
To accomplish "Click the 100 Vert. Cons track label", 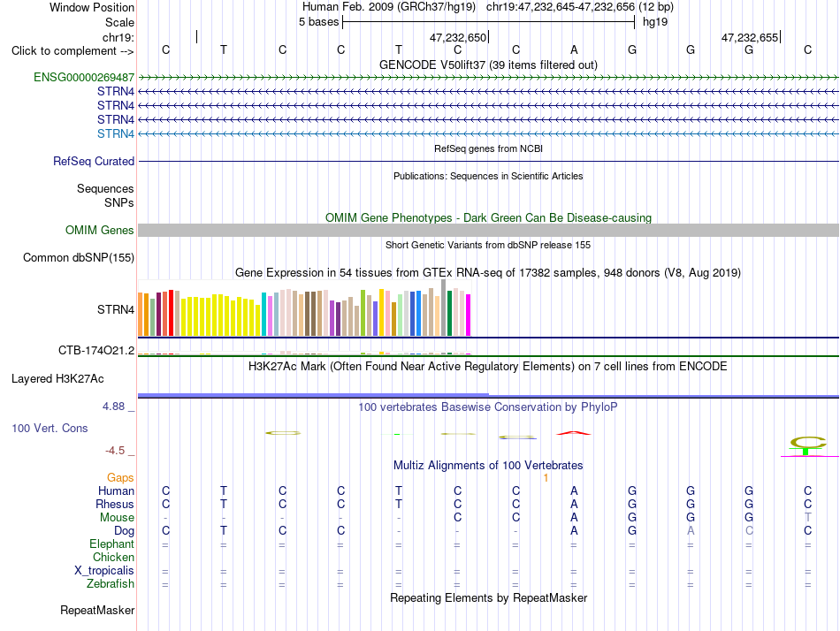I will click(50, 428).
